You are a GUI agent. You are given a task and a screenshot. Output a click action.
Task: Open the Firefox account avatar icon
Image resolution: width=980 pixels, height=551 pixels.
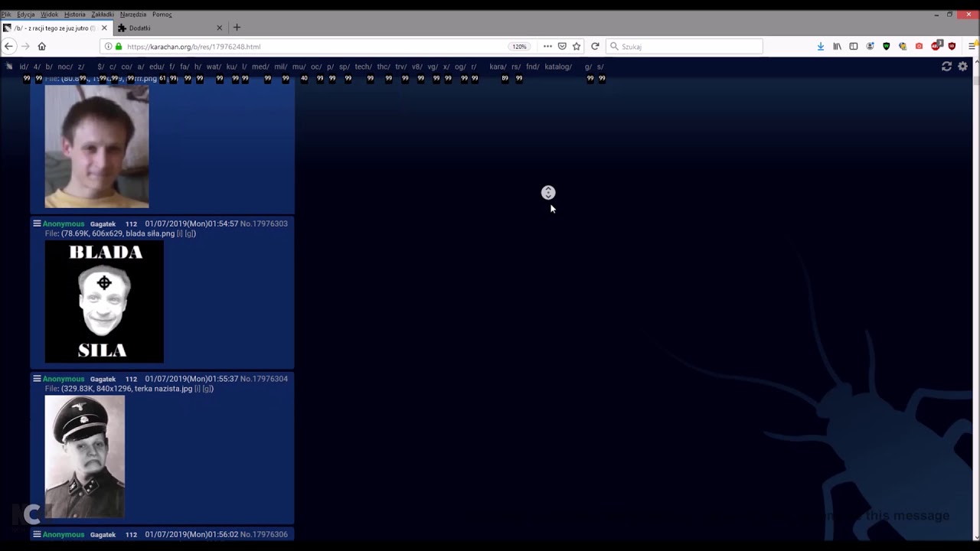coord(870,47)
